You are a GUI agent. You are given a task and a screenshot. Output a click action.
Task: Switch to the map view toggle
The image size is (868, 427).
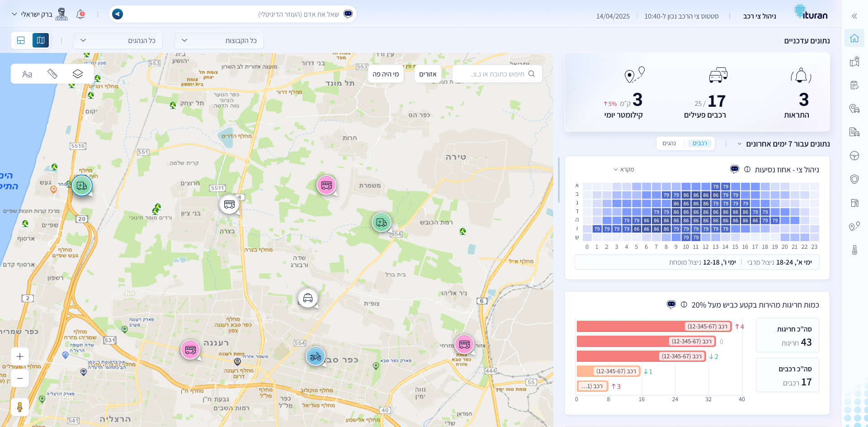(x=41, y=40)
